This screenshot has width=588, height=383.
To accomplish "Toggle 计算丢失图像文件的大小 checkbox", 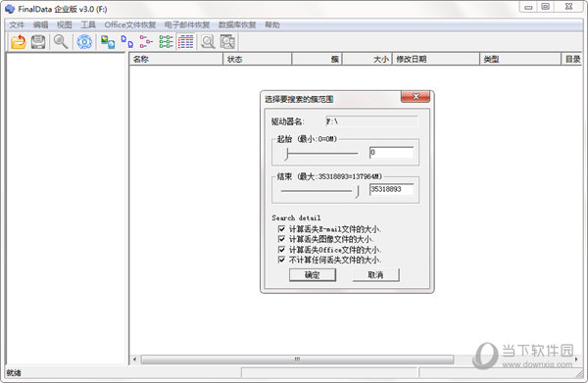I will [281, 239].
